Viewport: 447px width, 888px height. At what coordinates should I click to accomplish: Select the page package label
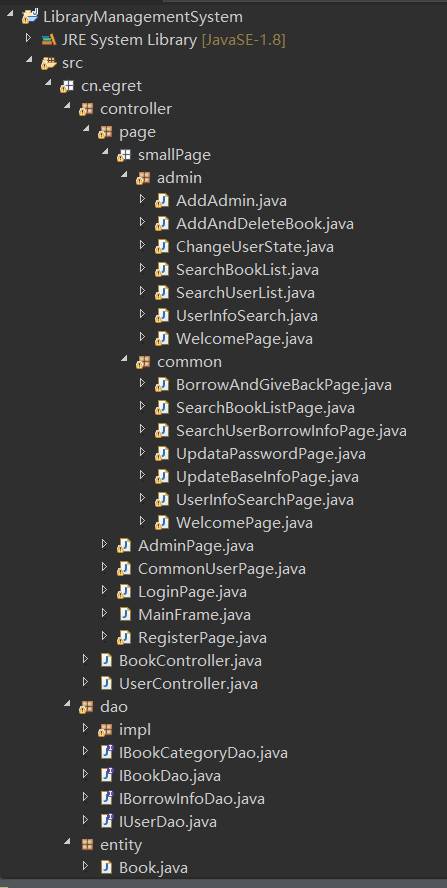[x=138, y=133]
